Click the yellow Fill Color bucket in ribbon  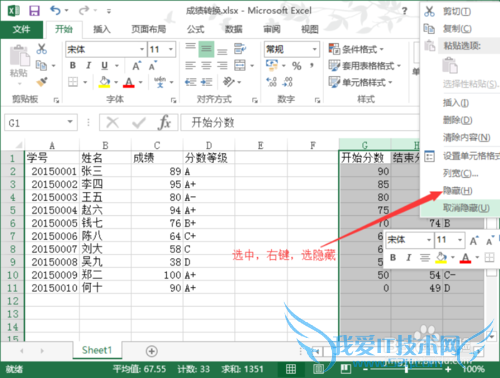coord(104,82)
